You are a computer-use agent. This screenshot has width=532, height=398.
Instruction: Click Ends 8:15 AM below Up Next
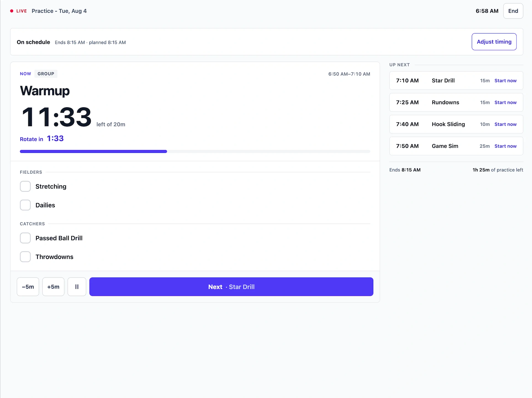tap(405, 170)
